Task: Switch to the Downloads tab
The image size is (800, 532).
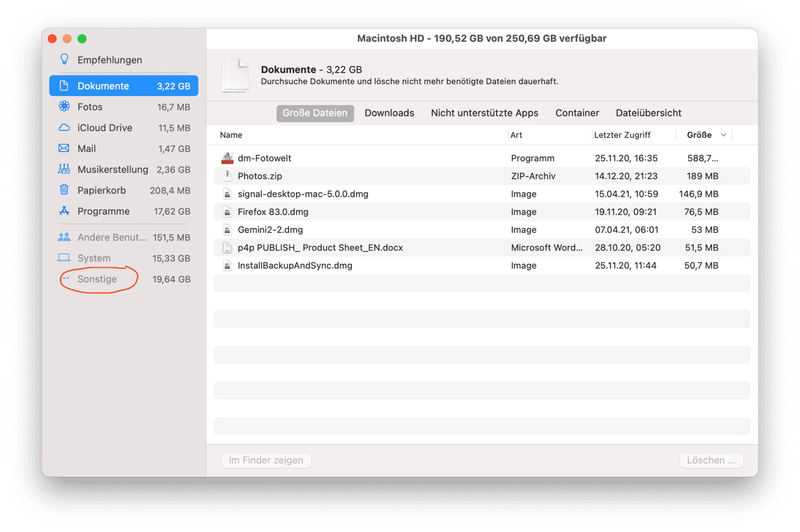Action: (x=389, y=113)
